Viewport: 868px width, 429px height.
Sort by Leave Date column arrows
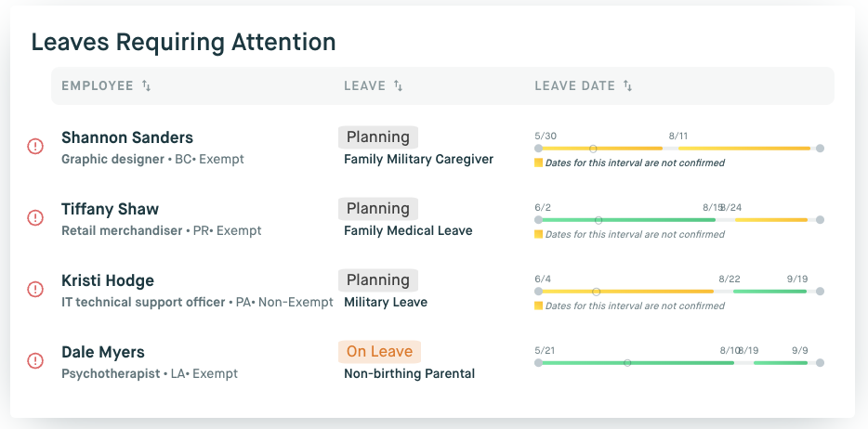coord(628,86)
